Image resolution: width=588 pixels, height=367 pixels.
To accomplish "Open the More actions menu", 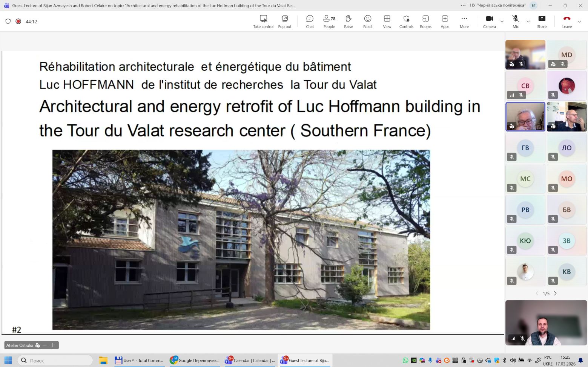I will coord(464,21).
